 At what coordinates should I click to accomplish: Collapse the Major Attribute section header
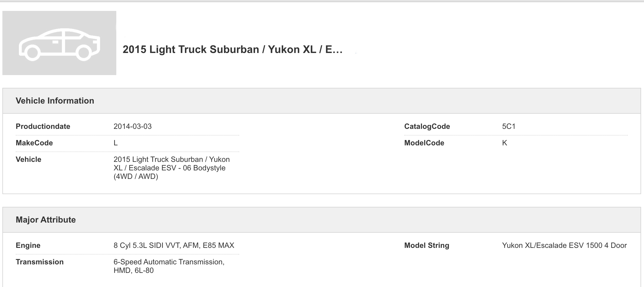(46, 220)
